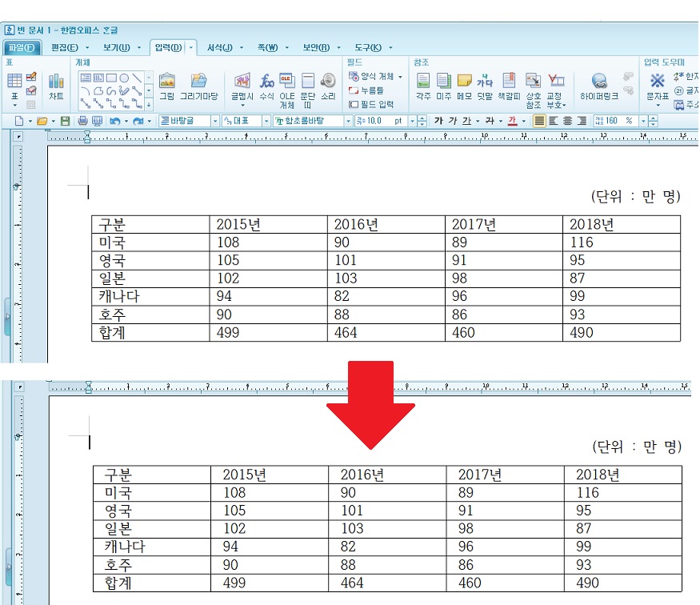Increase line spacing with the up stepper
700x605 pixels.
coord(653,118)
